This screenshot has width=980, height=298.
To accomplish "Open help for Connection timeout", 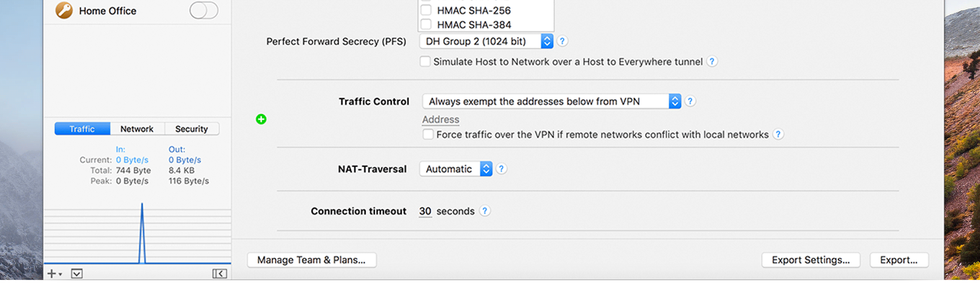I will point(485,211).
